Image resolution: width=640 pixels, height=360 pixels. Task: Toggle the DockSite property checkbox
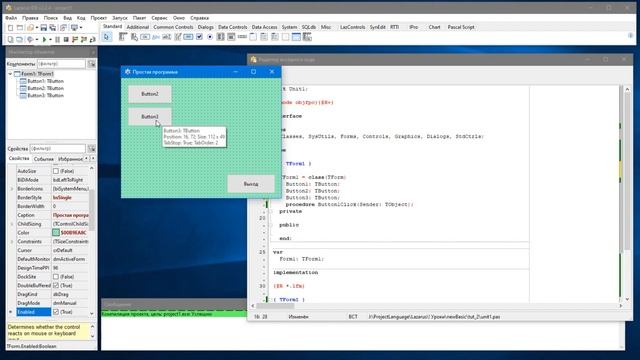coord(56,277)
